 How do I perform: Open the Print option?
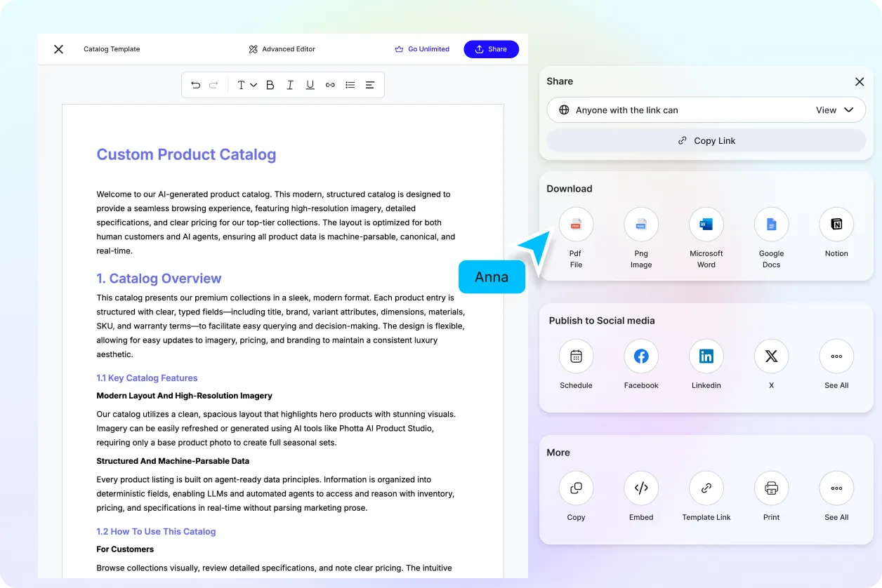(771, 488)
